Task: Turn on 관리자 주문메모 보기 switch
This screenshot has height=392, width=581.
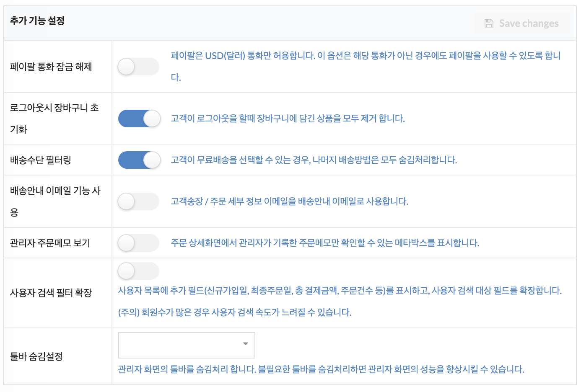Action: pos(138,243)
